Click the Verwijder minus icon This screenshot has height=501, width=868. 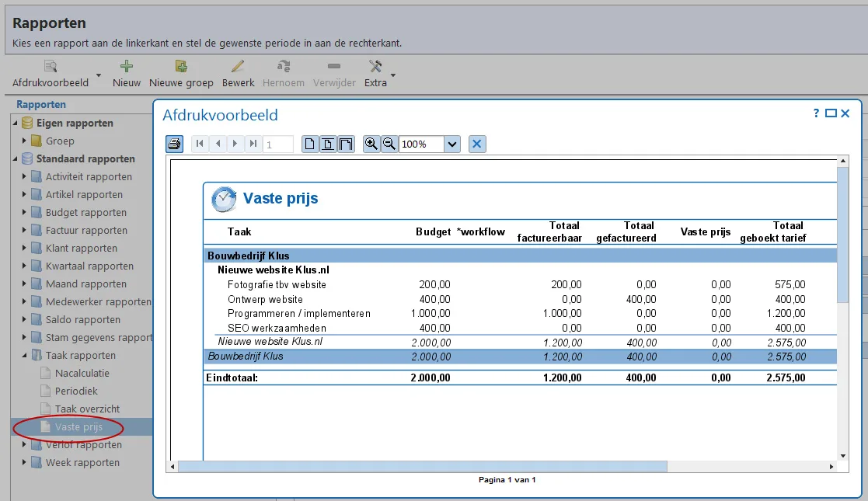[334, 67]
